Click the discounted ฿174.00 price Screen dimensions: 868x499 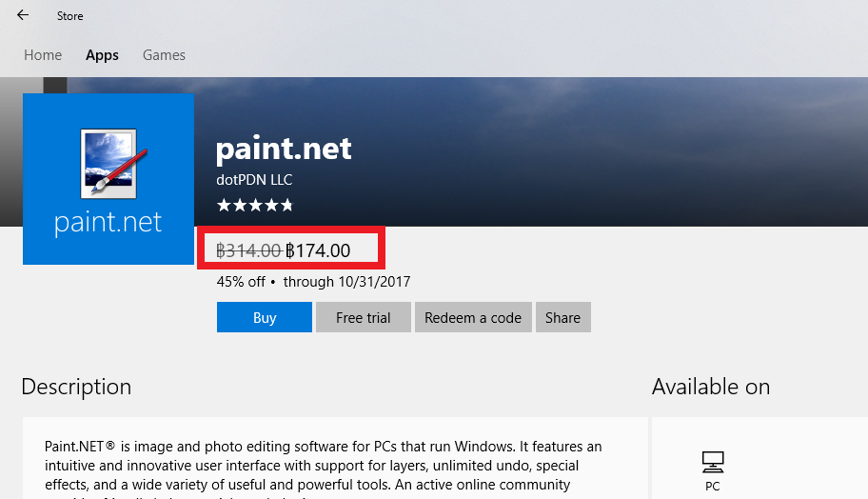[318, 250]
